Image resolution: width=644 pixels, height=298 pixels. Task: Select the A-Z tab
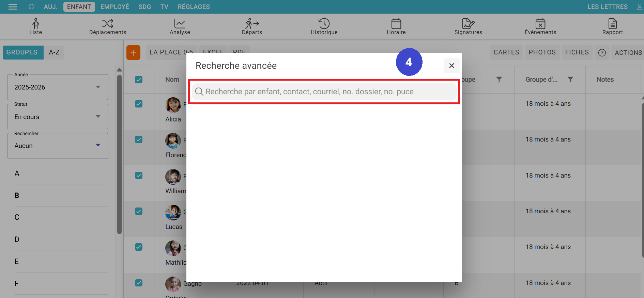(54, 52)
